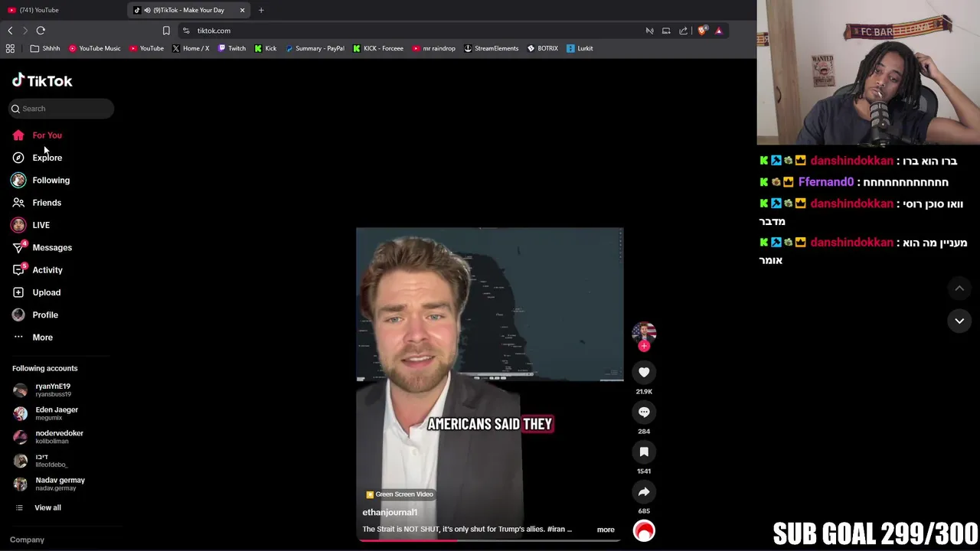Open a new browser tab
The width and height of the screenshot is (980, 551).
[x=261, y=10]
